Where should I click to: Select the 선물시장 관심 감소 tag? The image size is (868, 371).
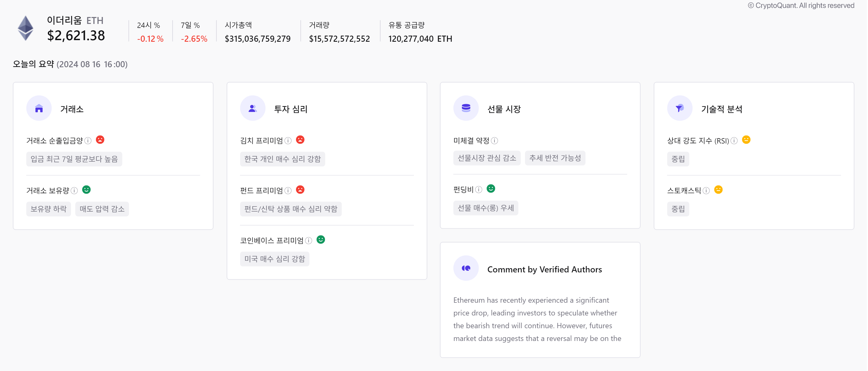tap(487, 158)
